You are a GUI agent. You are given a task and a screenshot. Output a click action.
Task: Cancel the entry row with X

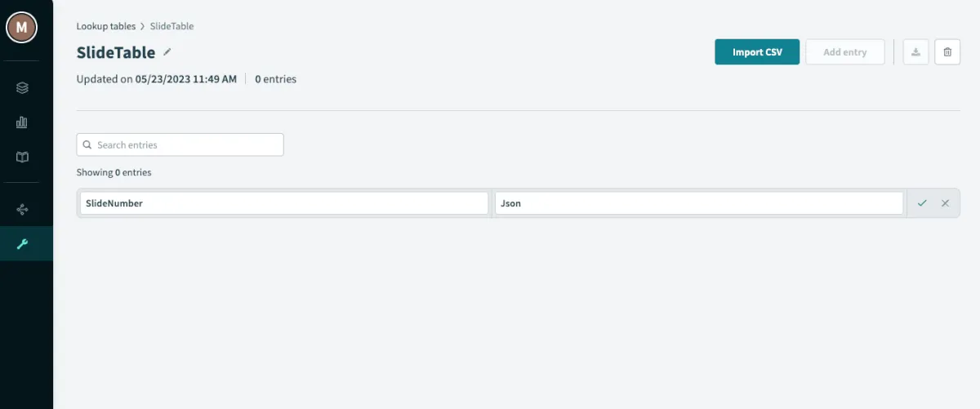coord(945,203)
